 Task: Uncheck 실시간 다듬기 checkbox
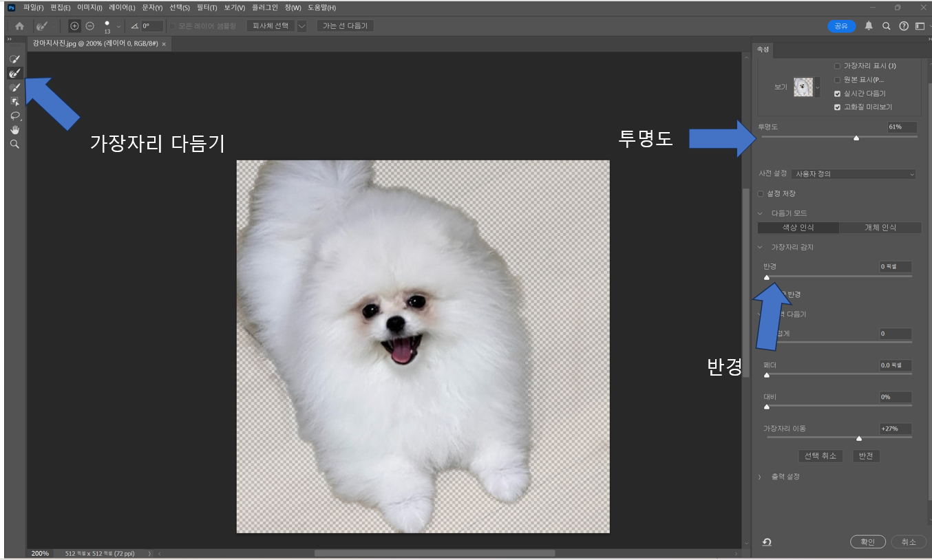(x=837, y=94)
